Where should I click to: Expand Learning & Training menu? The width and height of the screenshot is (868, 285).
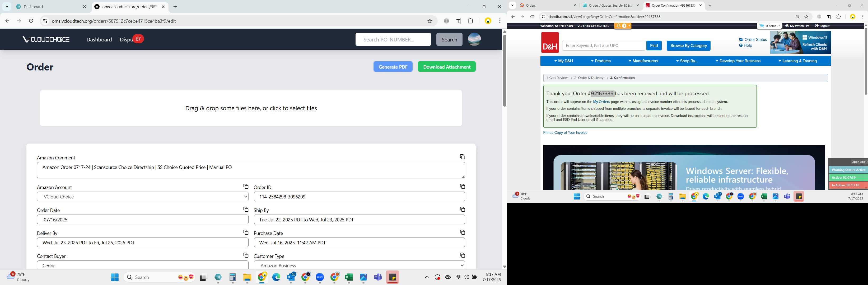point(797,61)
